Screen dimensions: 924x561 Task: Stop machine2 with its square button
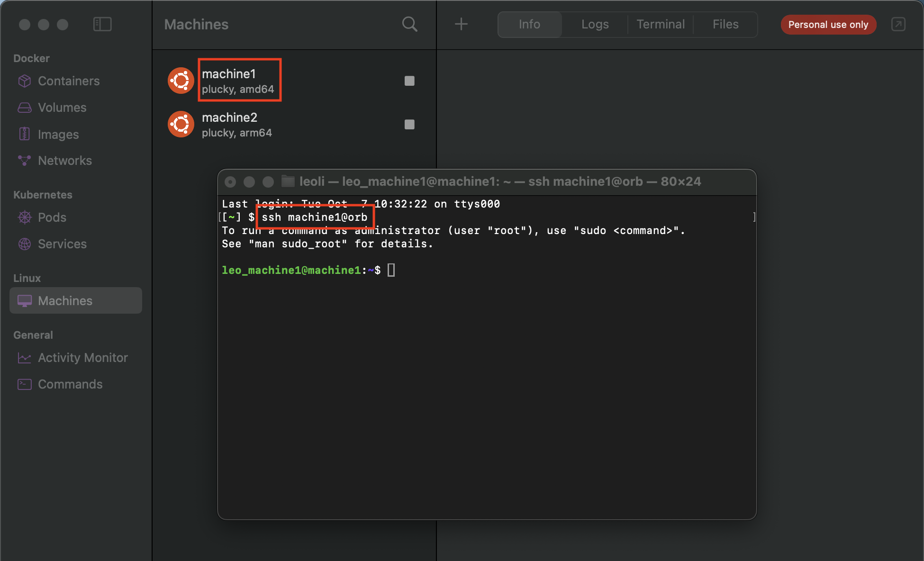pos(409,125)
